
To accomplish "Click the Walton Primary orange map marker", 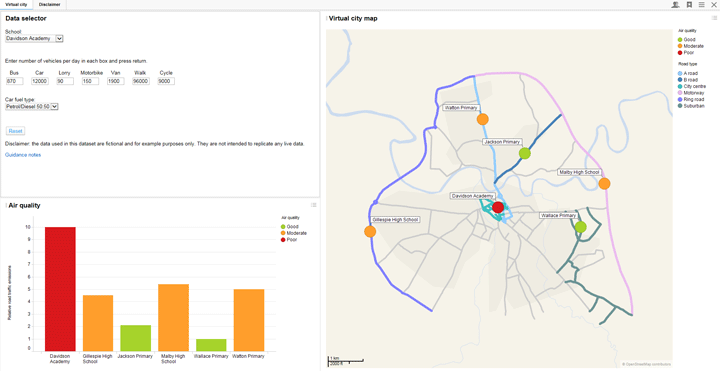I will click(482, 119).
